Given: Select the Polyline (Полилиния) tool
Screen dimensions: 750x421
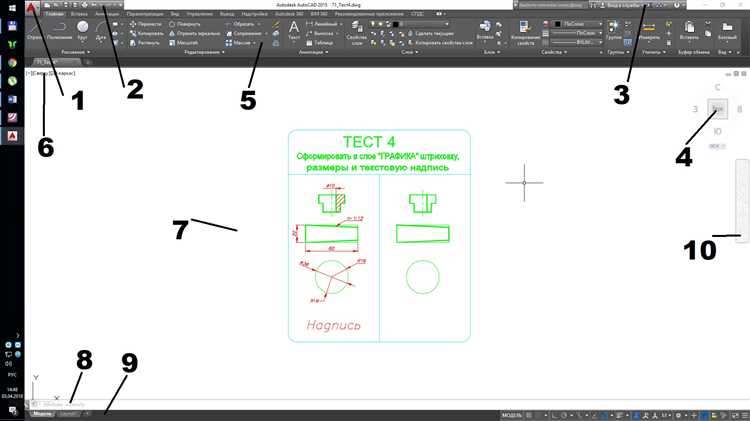Looking at the screenshot, I should tap(59, 29).
